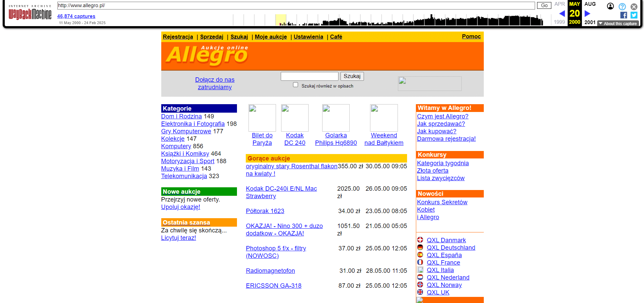Open Rejestracja in top menu
This screenshot has height=303, width=644.
[x=178, y=37]
